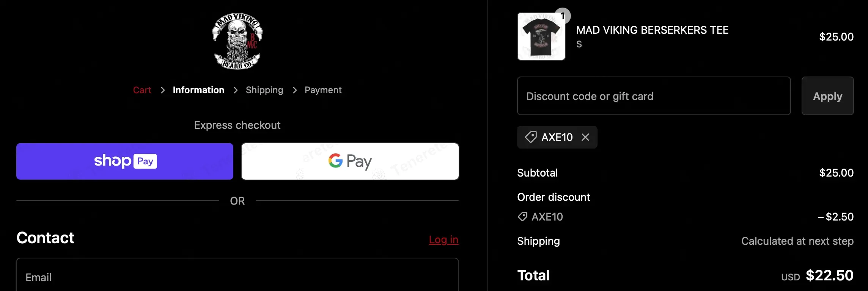Go back to Cart breadcrumb
Image resolution: width=868 pixels, height=291 pixels.
click(x=142, y=90)
